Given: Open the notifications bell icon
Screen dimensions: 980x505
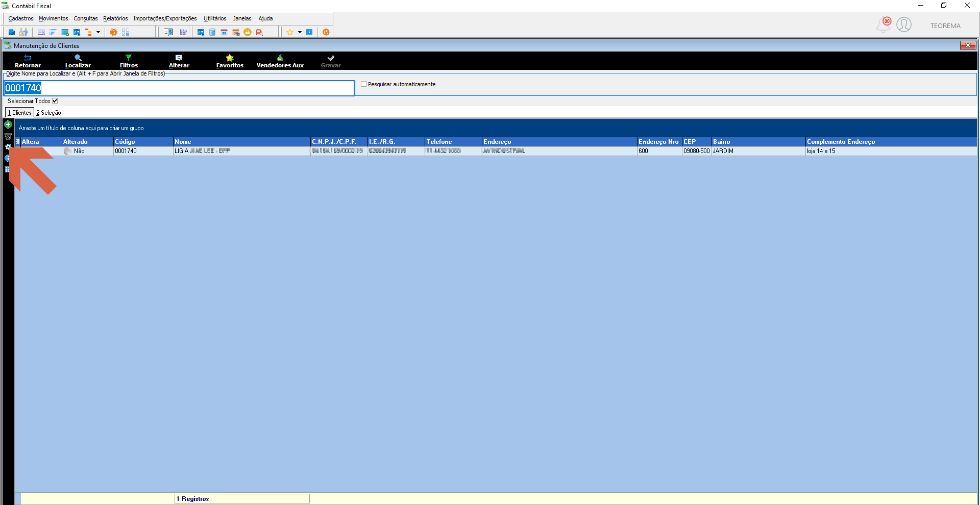Looking at the screenshot, I should tap(884, 24).
